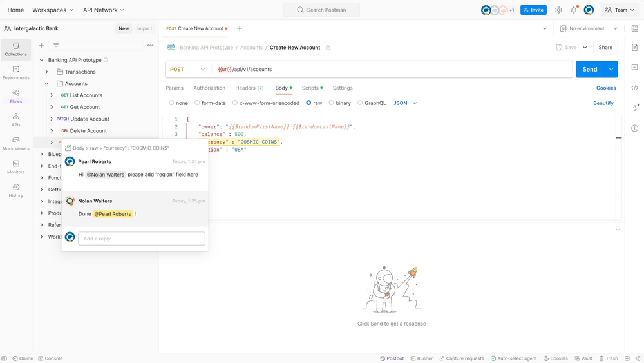Switch to the Authorization tab

[209, 88]
